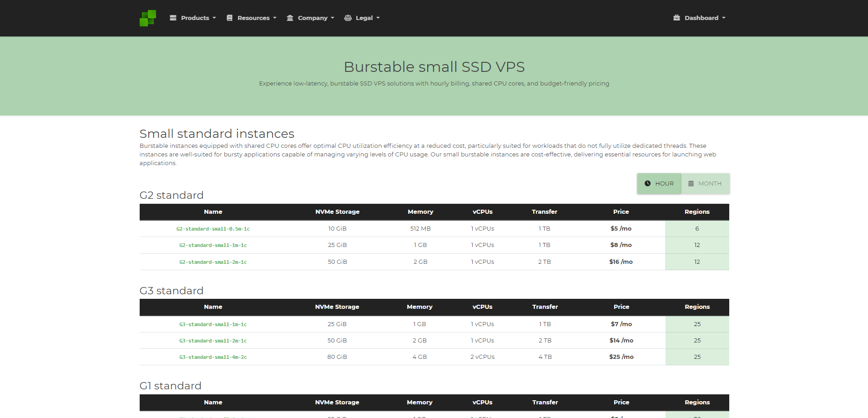This screenshot has width=868, height=418.
Task: Expand the Dashboard dropdown caret
Action: tap(724, 18)
